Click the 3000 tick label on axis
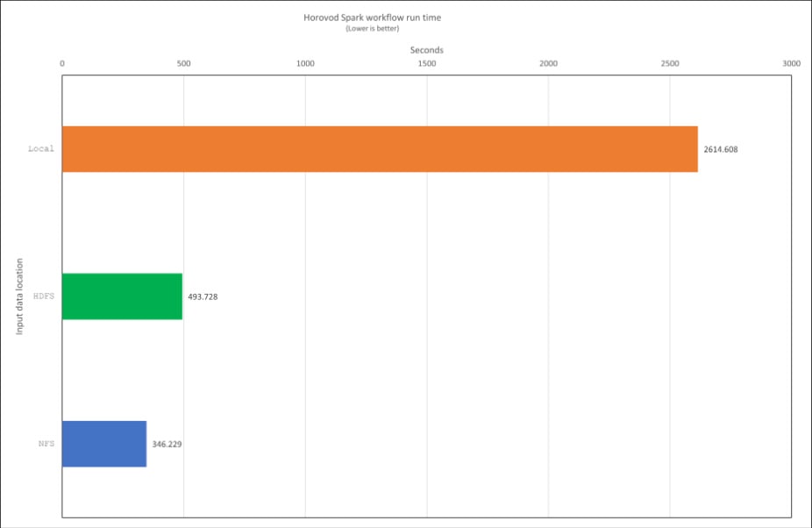Screen dimensions: 812x528 791,64
